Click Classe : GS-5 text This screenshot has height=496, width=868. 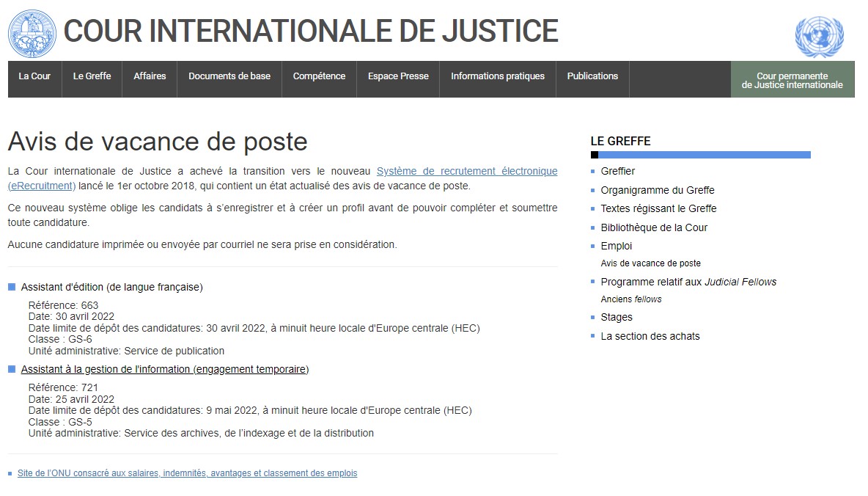tap(60, 422)
